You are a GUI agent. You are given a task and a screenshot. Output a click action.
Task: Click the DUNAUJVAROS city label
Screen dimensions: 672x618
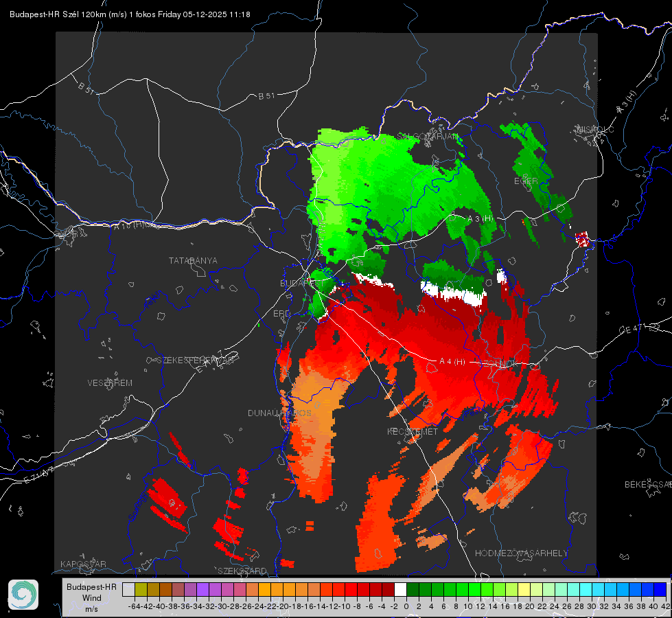[x=279, y=413]
